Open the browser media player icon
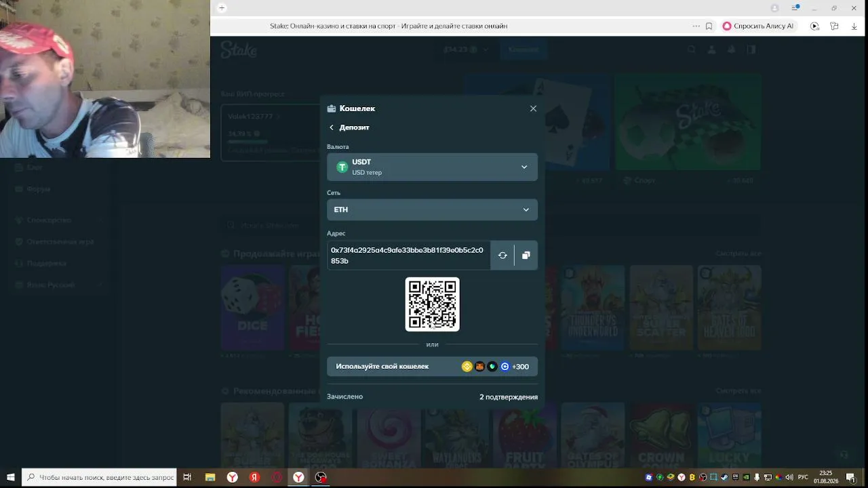868x488 pixels. tap(815, 26)
